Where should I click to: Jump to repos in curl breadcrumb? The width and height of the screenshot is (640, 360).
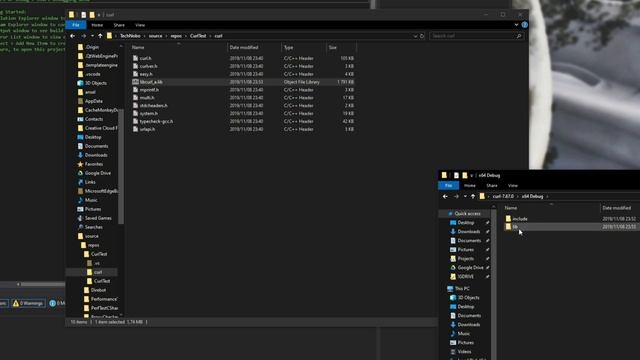tap(176, 36)
